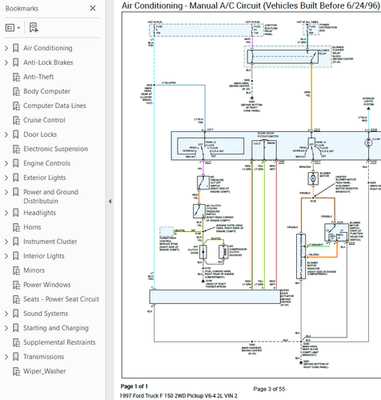Jump to the Headlights bookmark
381x400 pixels.
click(x=39, y=213)
